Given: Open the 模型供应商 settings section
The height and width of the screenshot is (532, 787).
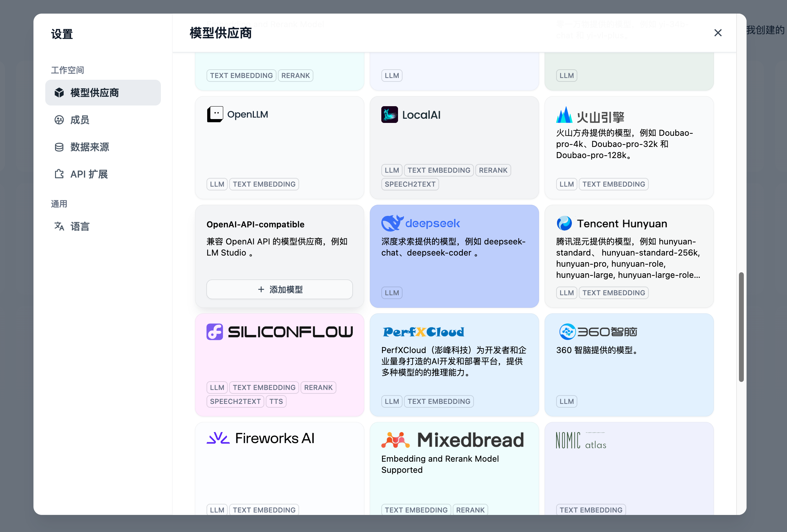Looking at the screenshot, I should tap(103, 93).
